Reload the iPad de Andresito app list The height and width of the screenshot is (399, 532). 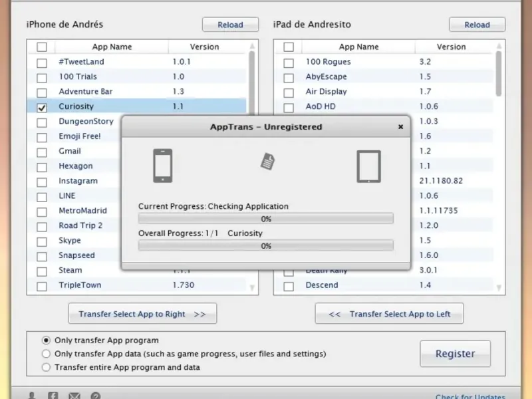tap(477, 25)
